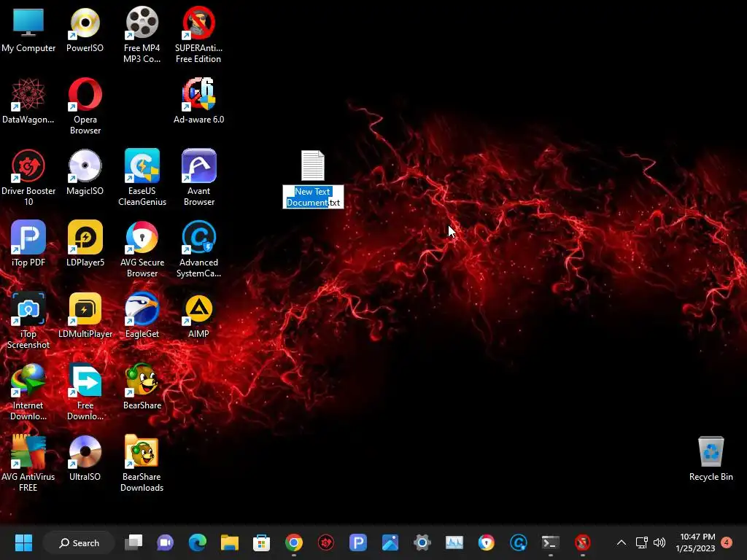Image resolution: width=747 pixels, height=560 pixels.
Task: Select the DataWagon desktop shortcut
Action: pyautogui.click(x=28, y=101)
